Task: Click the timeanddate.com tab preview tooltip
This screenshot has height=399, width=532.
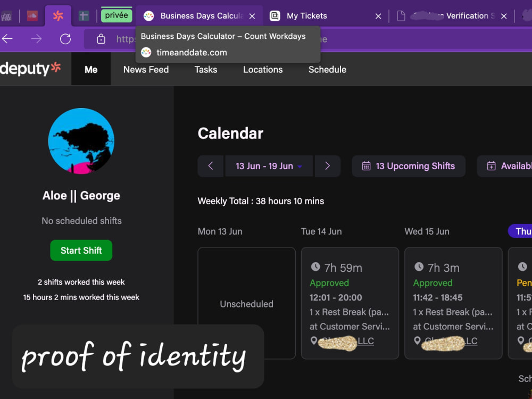Action: [x=228, y=45]
